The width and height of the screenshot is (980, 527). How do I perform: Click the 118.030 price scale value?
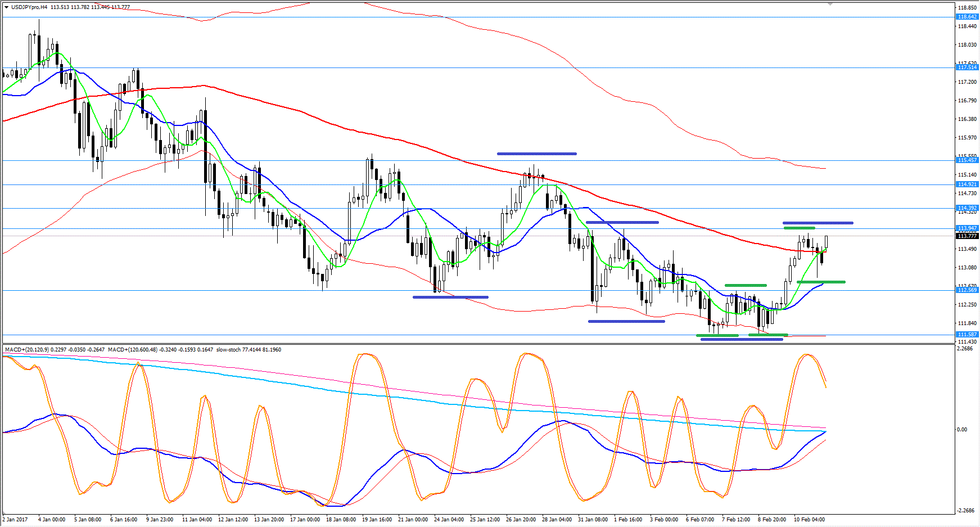click(967, 45)
